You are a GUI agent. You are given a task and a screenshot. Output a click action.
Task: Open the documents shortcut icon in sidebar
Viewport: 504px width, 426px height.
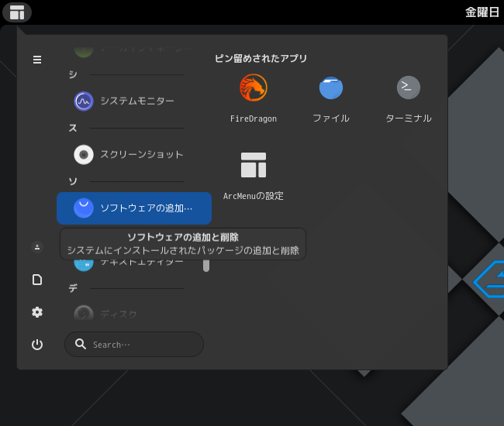coord(37,280)
